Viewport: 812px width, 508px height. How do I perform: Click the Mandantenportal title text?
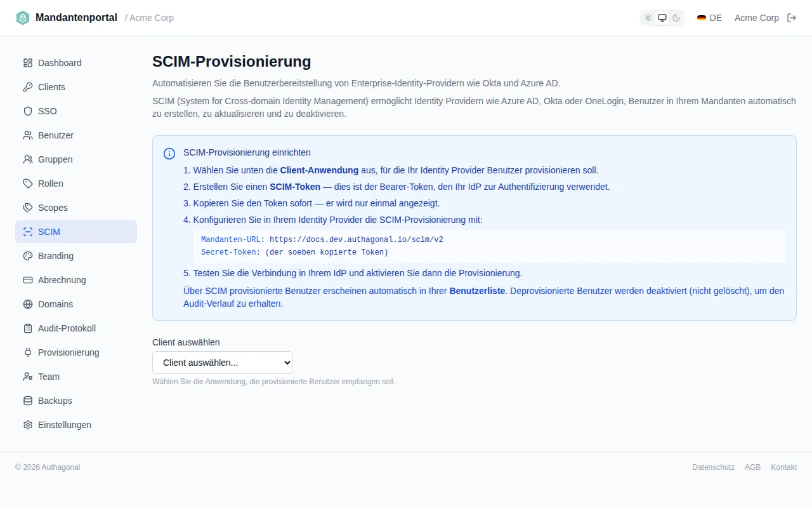pyautogui.click(x=76, y=18)
